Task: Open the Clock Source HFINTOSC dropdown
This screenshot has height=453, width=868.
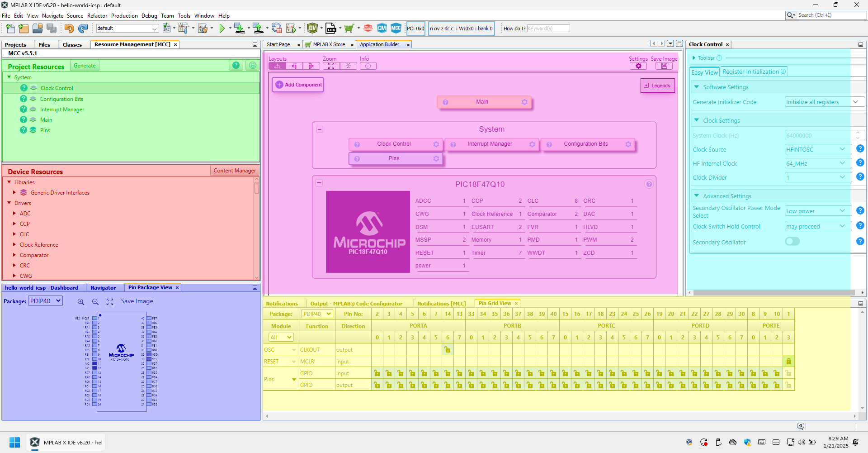Action: click(818, 149)
